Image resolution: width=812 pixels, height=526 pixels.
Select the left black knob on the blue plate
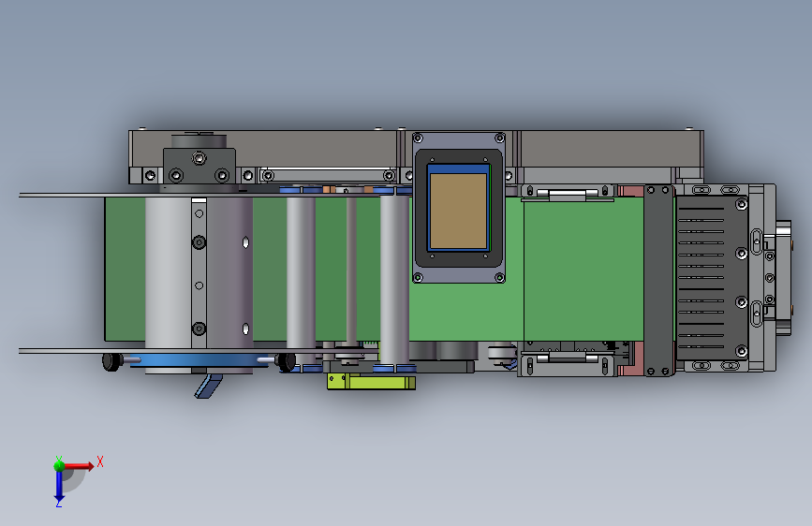(x=112, y=361)
